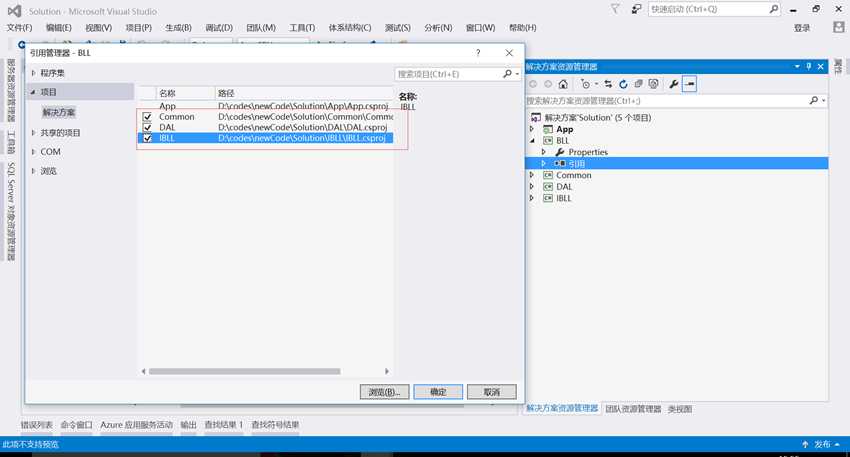Click the right scroll arrow of the reference list
Viewport: 850px width, 457px height.
point(387,371)
